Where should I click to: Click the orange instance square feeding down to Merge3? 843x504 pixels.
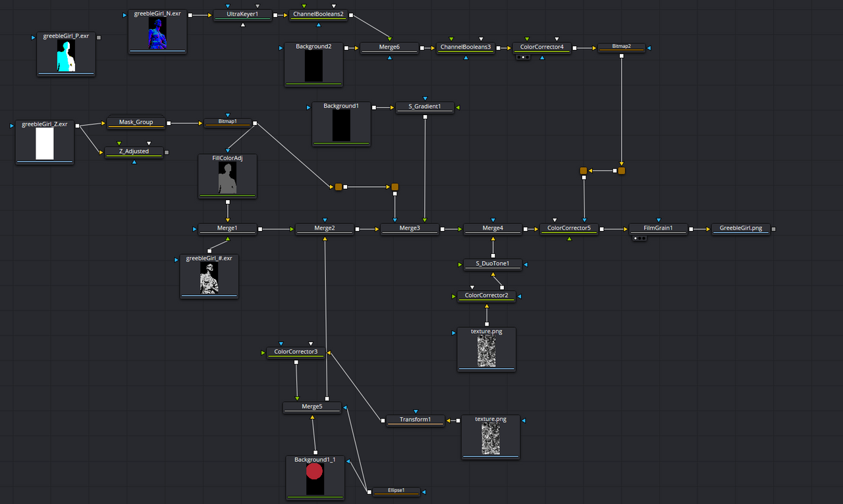tap(394, 186)
